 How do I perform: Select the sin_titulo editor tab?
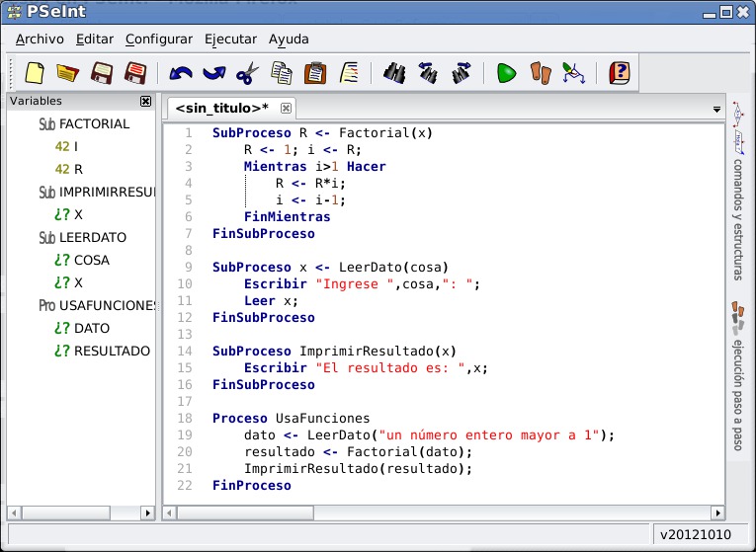221,108
